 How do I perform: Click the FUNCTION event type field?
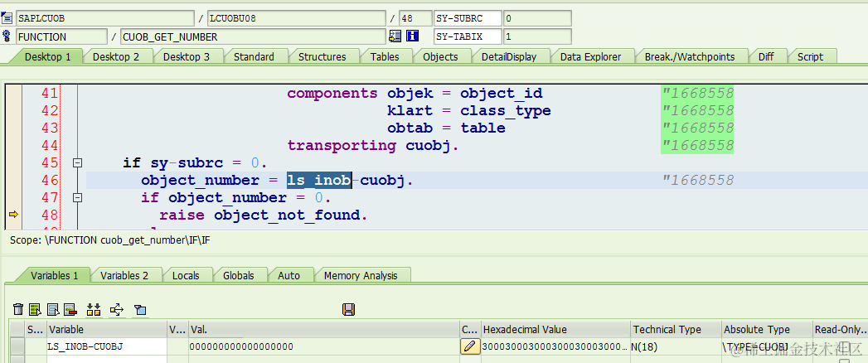62,37
